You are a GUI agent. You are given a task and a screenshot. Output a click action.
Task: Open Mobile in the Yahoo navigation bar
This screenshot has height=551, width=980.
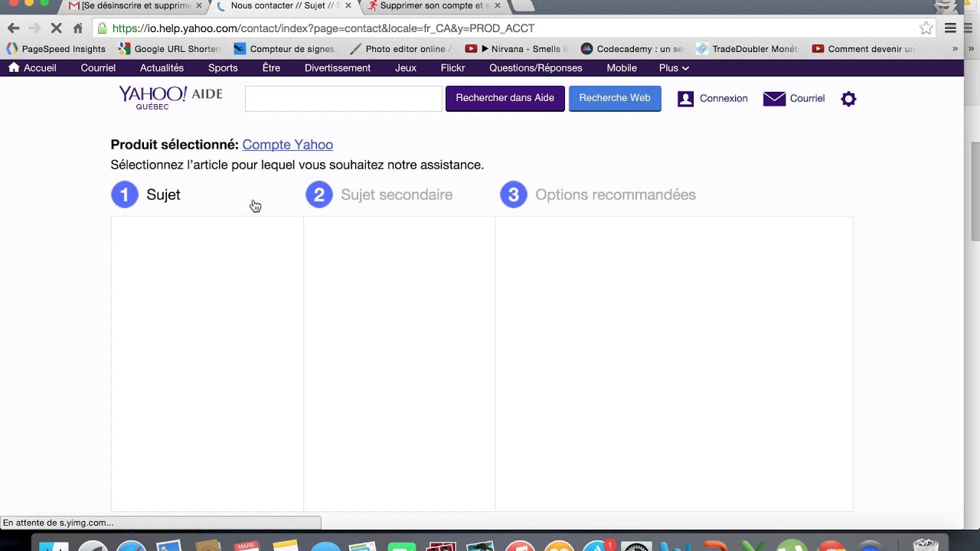coord(622,68)
